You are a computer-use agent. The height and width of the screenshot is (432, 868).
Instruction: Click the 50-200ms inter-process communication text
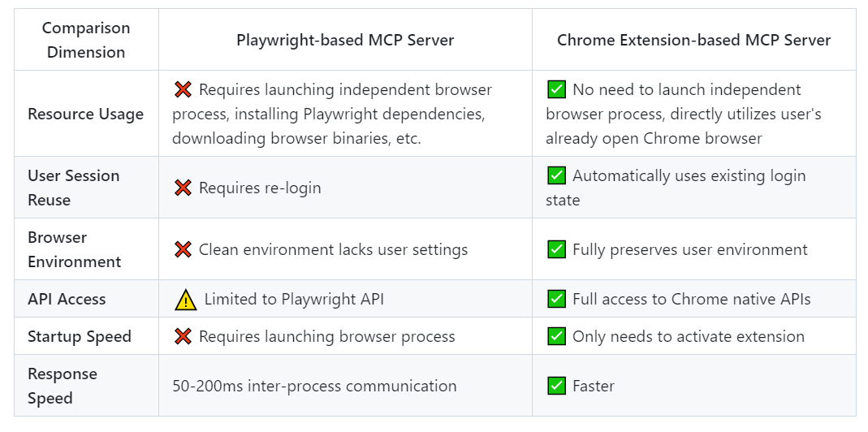[x=314, y=386]
